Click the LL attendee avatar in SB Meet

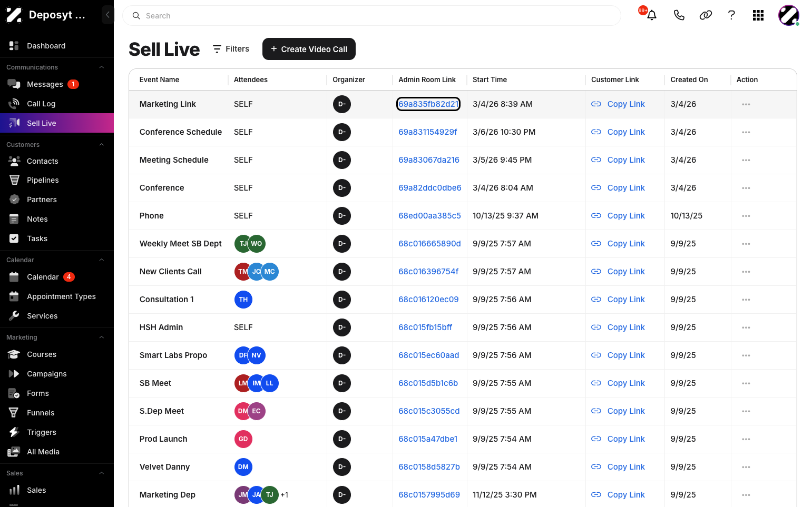click(270, 383)
